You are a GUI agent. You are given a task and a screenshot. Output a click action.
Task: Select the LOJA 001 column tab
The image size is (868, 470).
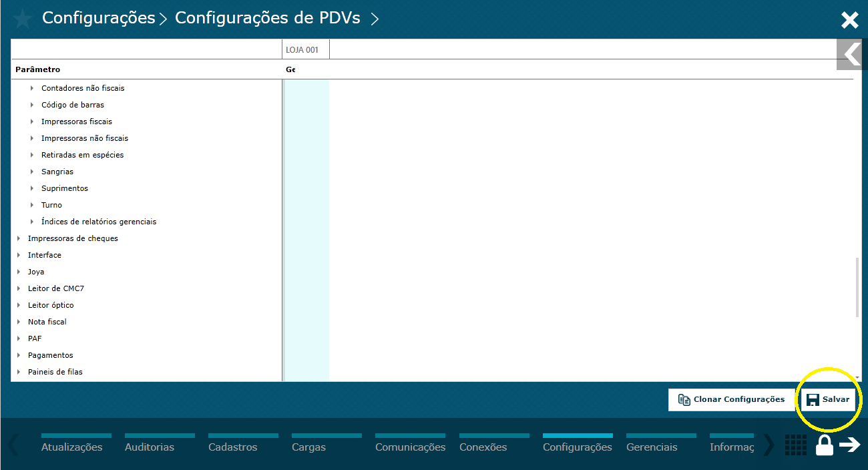coord(306,49)
